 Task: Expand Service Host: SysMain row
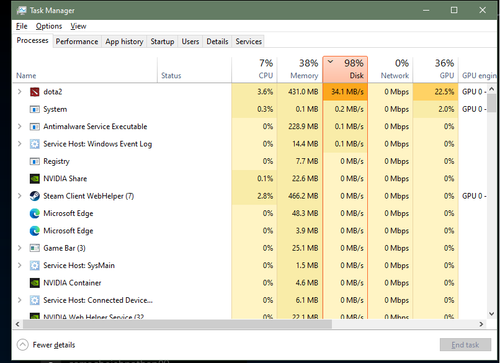pyautogui.click(x=19, y=265)
